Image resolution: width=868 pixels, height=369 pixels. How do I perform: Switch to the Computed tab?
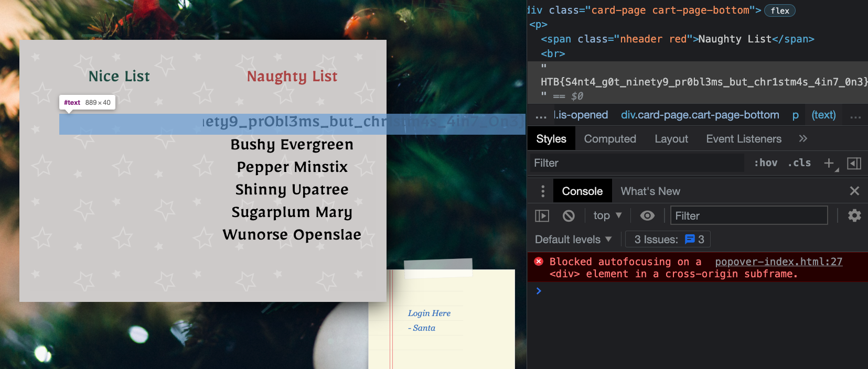[610, 139]
